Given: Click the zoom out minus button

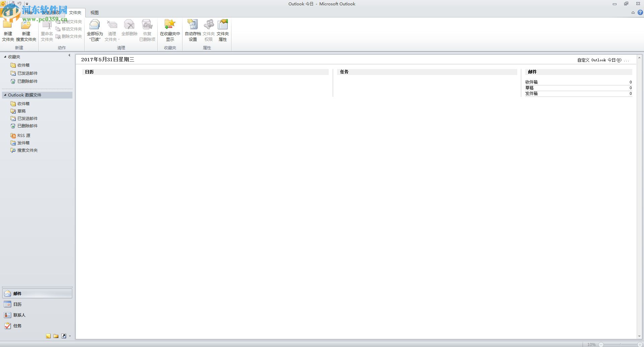Looking at the screenshot, I should tap(601, 344).
